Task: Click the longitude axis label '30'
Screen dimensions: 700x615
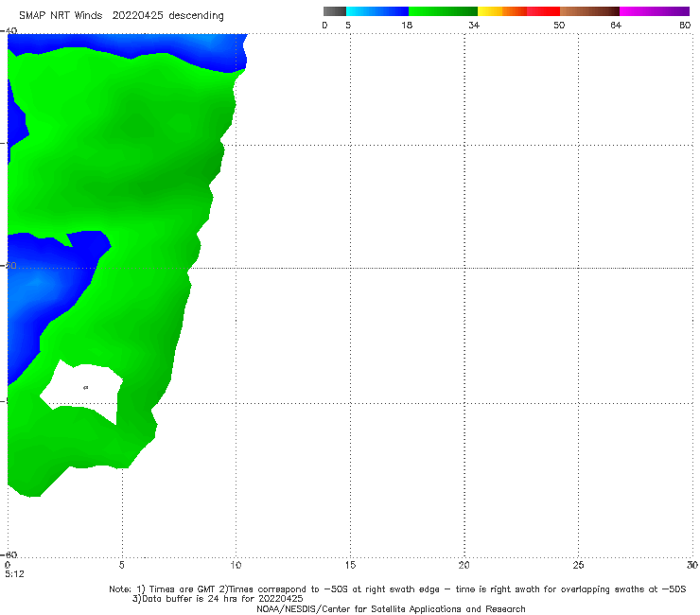Action: [692, 566]
